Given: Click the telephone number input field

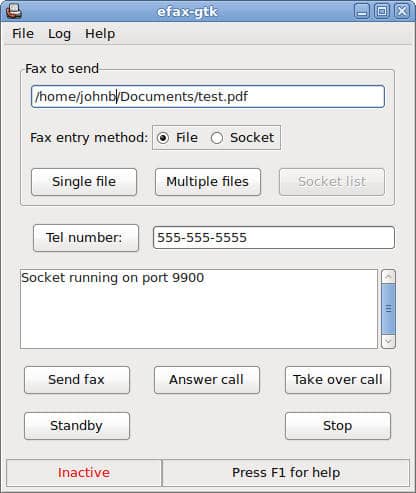Looking at the screenshot, I should click(274, 238).
